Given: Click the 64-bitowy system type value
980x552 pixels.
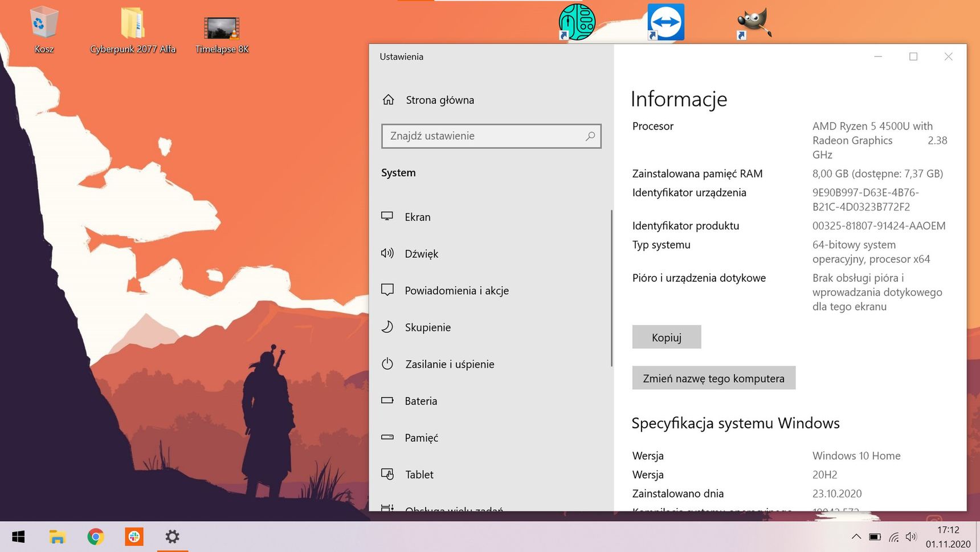Looking at the screenshot, I should point(871,252).
